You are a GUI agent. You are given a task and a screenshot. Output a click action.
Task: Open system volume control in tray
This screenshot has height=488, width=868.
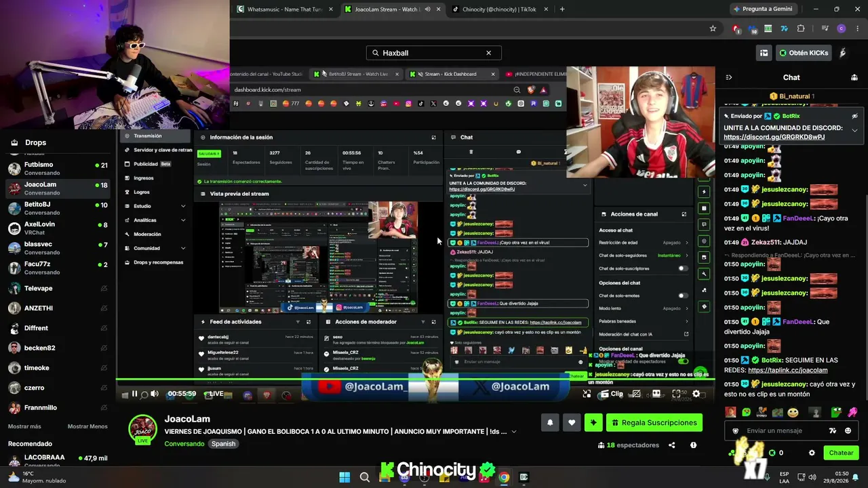pos(812,477)
